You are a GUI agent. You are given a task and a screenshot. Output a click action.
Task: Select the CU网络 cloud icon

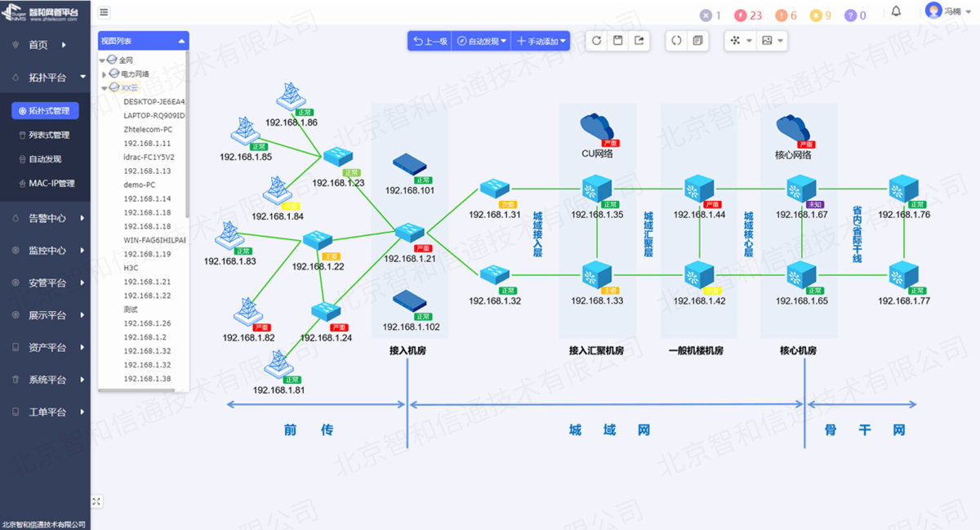(x=597, y=127)
